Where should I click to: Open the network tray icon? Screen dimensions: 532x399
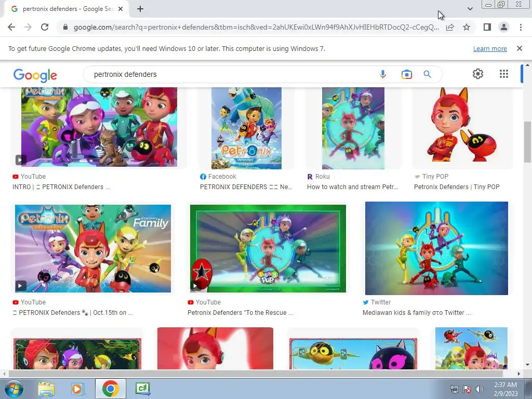[454, 389]
